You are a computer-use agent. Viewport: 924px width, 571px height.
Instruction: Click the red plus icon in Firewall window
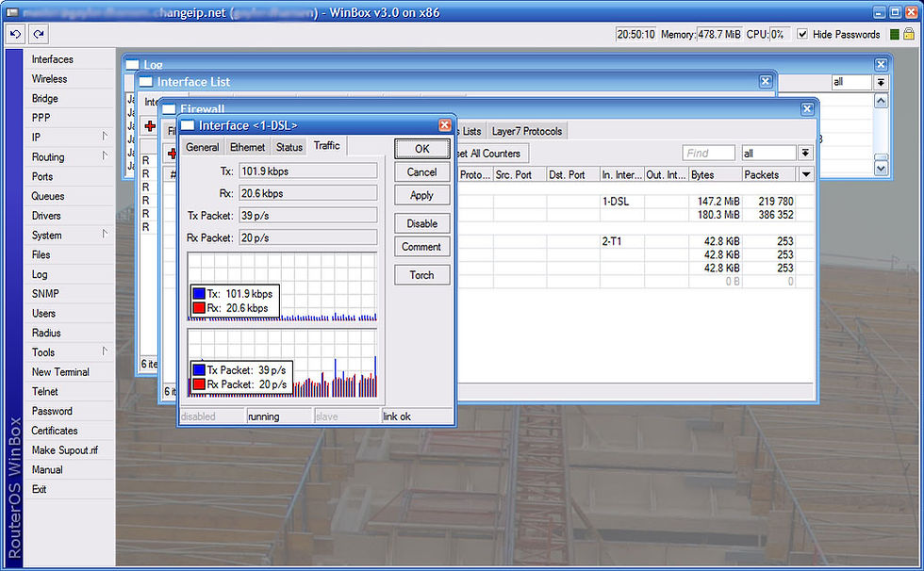pos(172,154)
